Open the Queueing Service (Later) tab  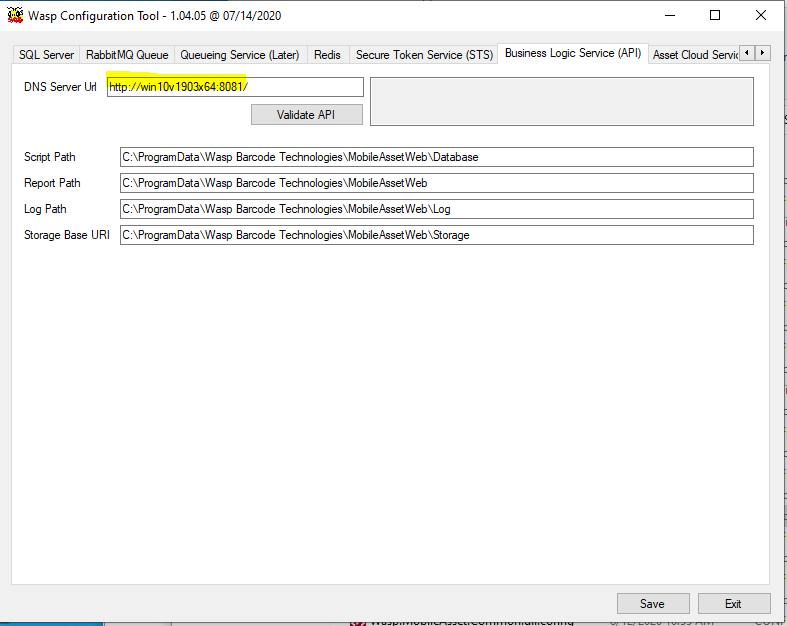[240, 55]
